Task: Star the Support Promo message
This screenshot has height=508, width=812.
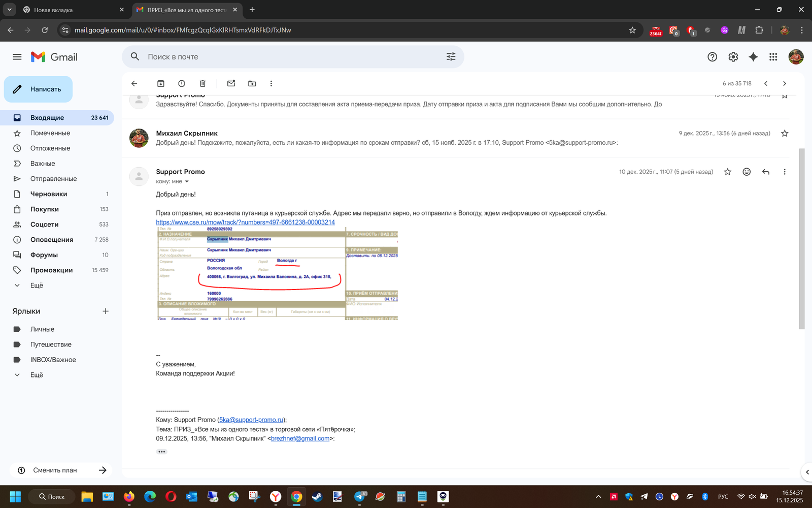Action: click(x=727, y=172)
